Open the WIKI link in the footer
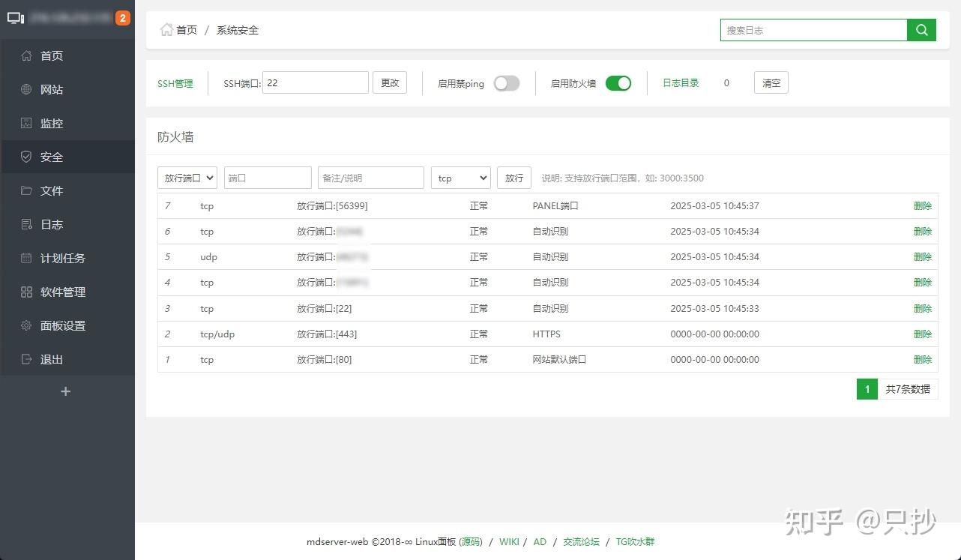Screen dimensions: 961x560 509,541
